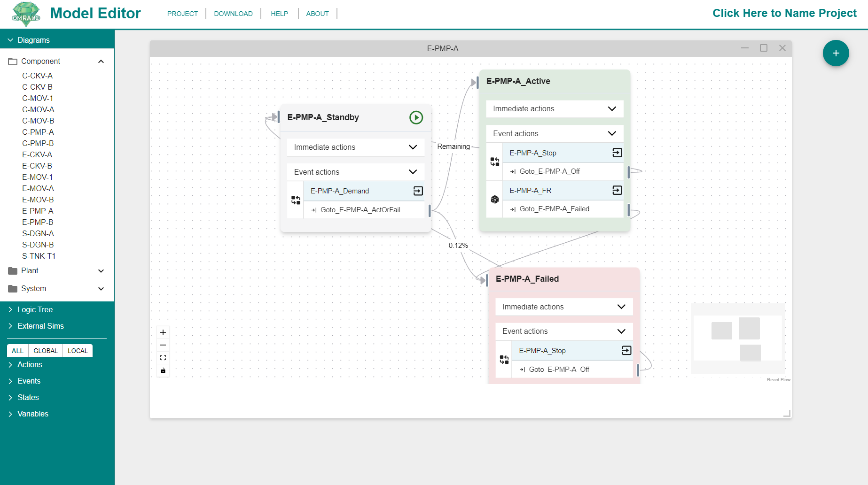Click exit icon on E-PMP-A_Stop in Active state
This screenshot has width=868, height=485.
pyautogui.click(x=617, y=153)
